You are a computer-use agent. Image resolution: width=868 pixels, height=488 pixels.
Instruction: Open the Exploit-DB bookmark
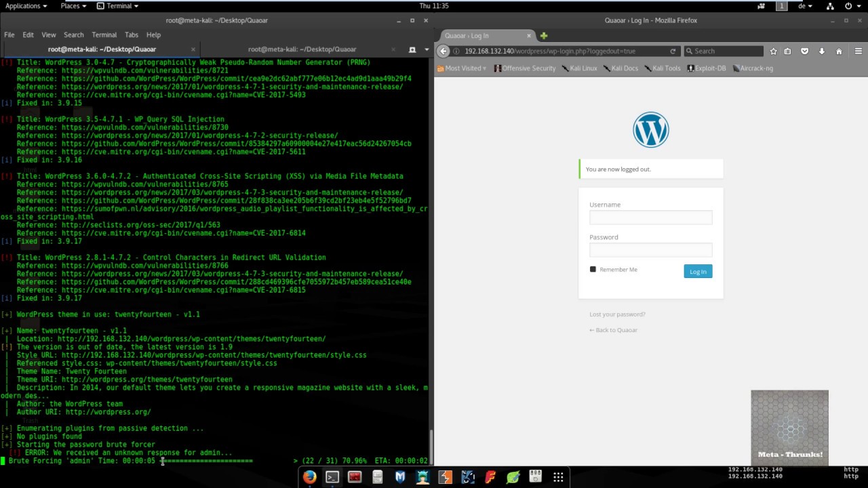[707, 68]
